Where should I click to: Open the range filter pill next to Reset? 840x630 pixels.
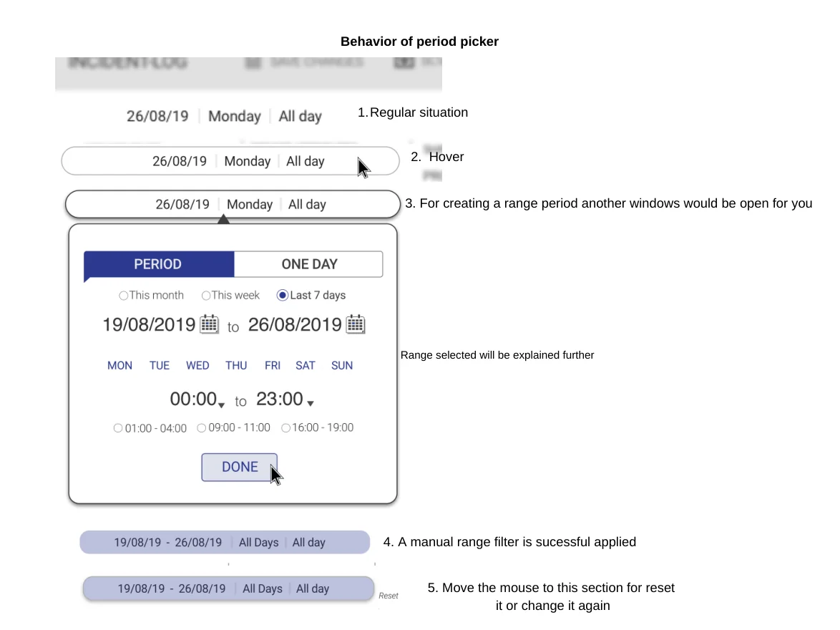click(229, 588)
